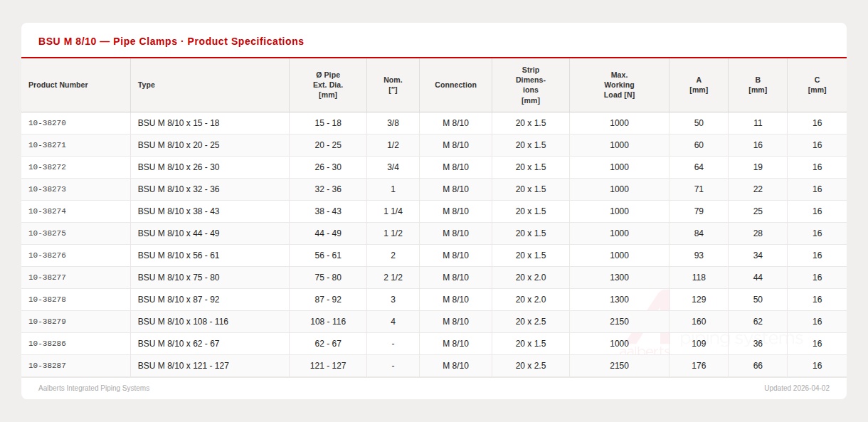Click the 20 x 2.0 strip cell for 10-38277
Screen dimensions: 868x422
tap(530, 278)
